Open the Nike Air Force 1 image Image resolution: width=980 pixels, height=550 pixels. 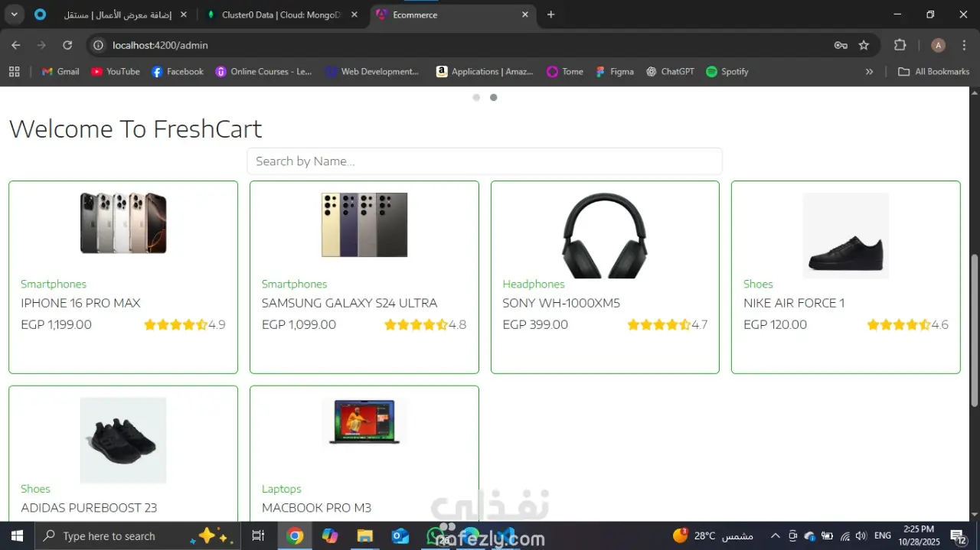(x=846, y=235)
